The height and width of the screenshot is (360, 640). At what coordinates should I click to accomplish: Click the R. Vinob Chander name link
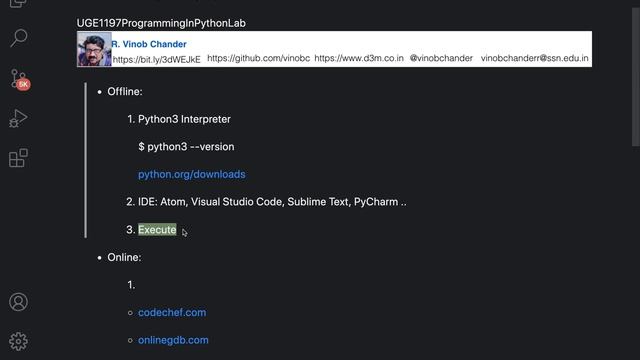149,44
